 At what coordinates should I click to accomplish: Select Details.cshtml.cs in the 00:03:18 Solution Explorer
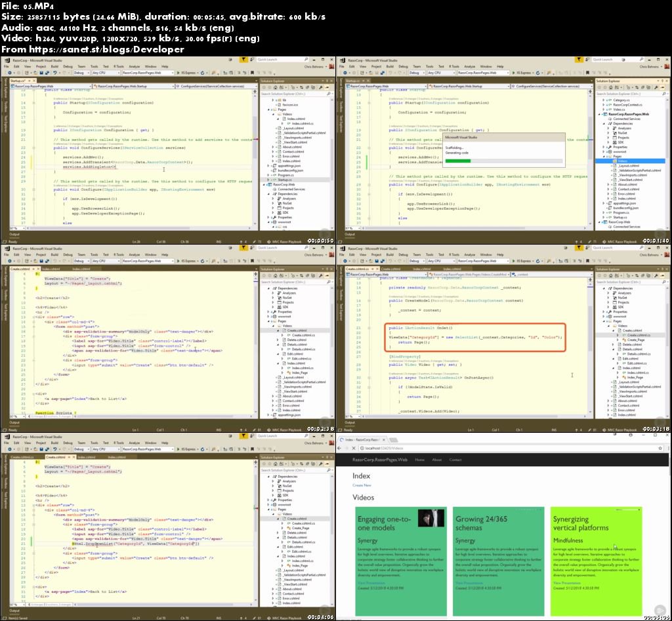coord(639,354)
